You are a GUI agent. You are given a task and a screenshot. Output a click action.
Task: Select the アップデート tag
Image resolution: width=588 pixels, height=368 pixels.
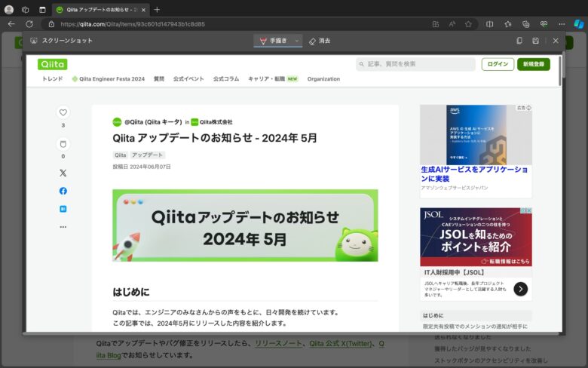point(147,155)
